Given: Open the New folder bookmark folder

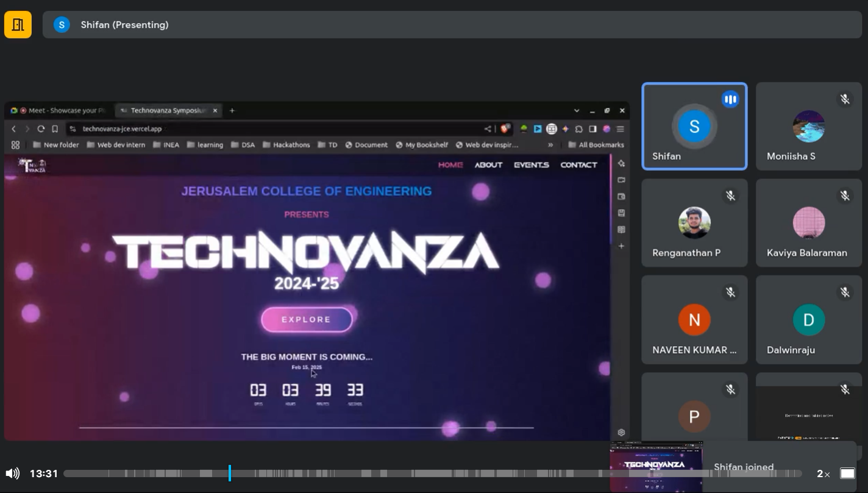Looking at the screenshot, I should coord(55,145).
